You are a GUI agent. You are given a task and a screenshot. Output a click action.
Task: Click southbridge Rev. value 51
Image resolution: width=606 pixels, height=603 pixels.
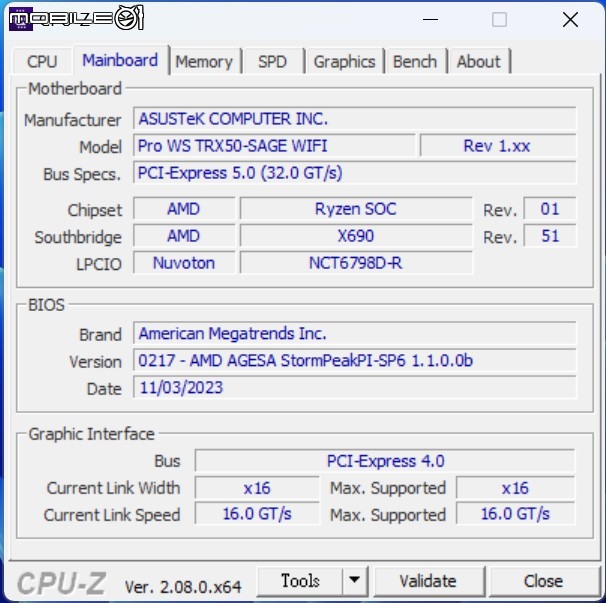(x=550, y=236)
